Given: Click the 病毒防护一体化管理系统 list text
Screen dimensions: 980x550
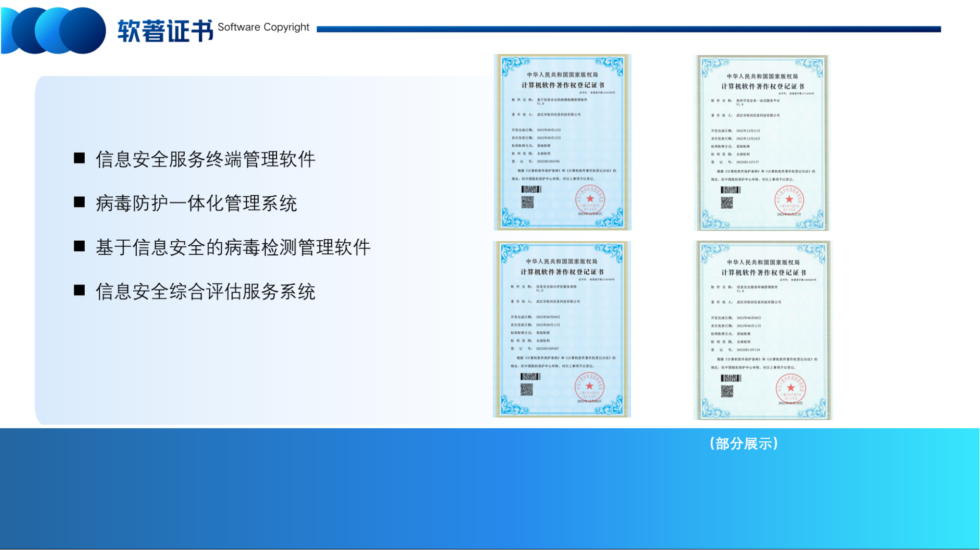Looking at the screenshot, I should tap(196, 204).
